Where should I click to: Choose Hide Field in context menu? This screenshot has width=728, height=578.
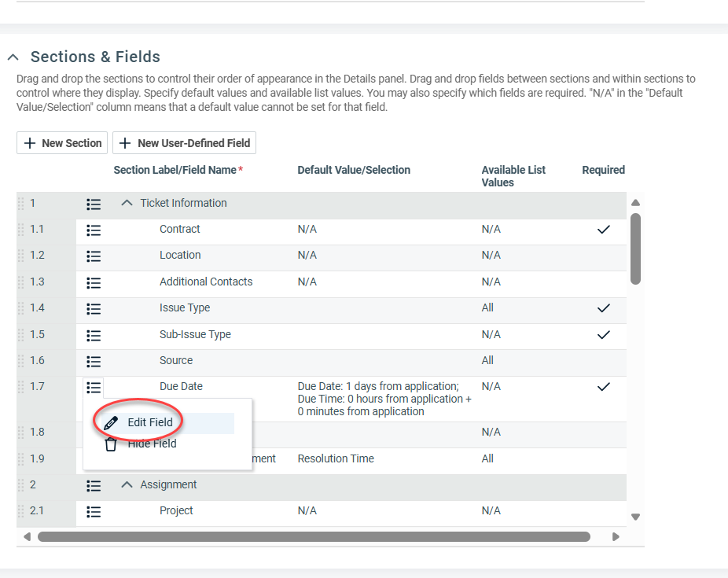click(x=151, y=444)
